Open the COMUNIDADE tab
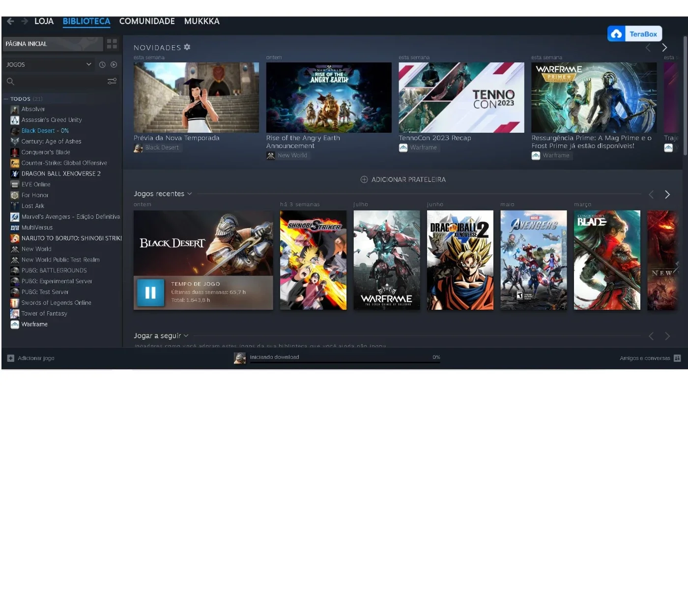Image resolution: width=688 pixels, height=616 pixels. coord(147,21)
